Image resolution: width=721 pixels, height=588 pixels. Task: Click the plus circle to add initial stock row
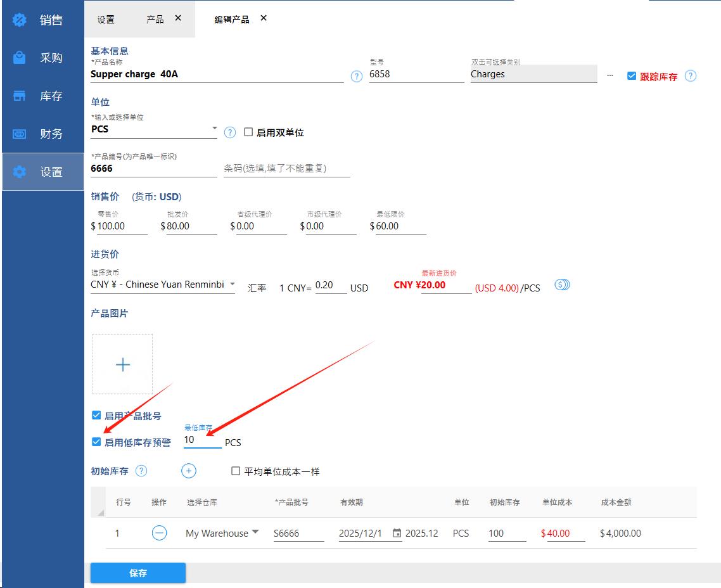tap(189, 471)
